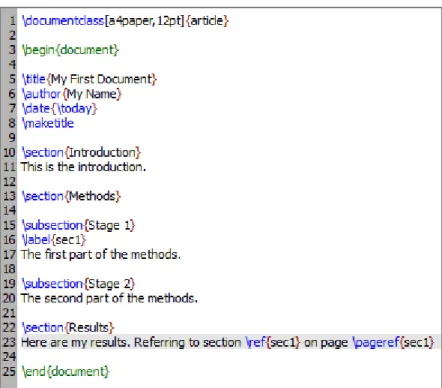Click the \author command on line 6
The width and height of the screenshot is (442, 388).
41,94
